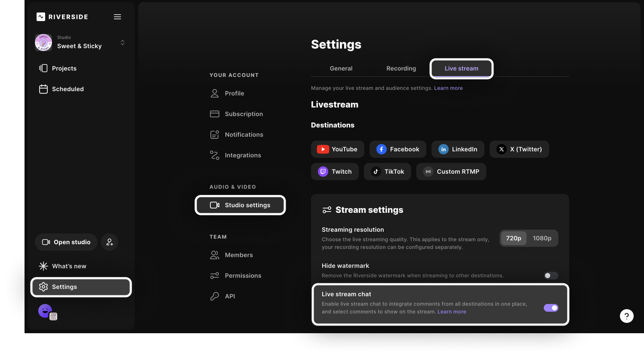Viewport: 644px width, 356px height.
Task: Open the Permissions team page
Action: click(236, 276)
